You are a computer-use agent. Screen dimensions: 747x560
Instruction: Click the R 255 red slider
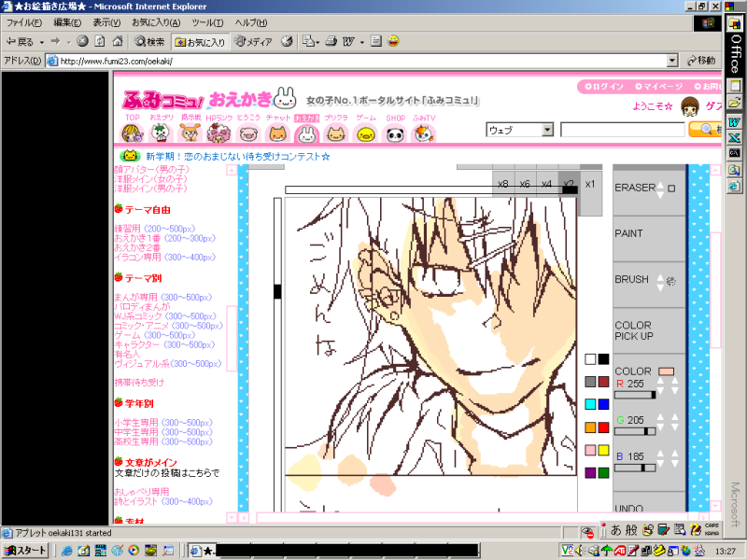(x=635, y=395)
